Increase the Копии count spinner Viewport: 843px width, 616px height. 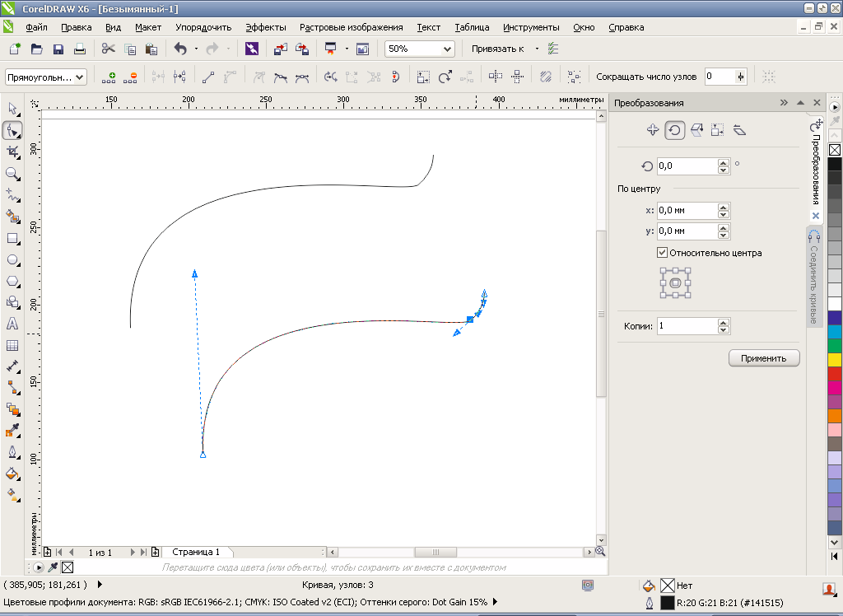tap(724, 322)
